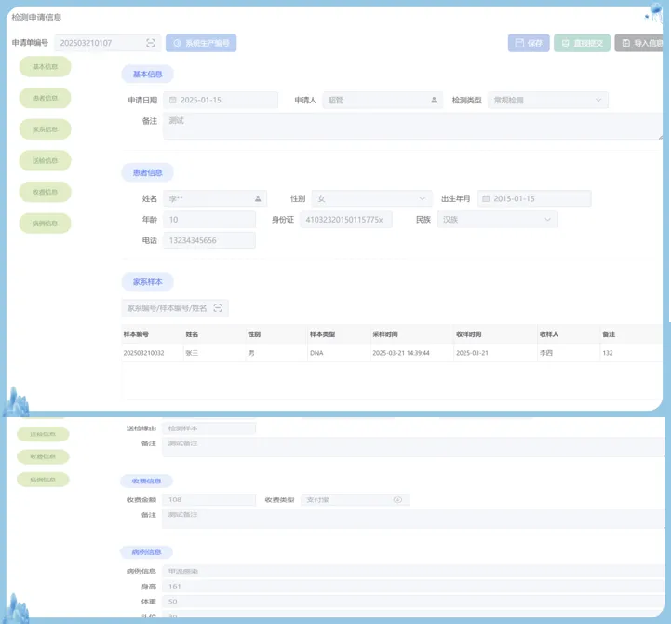Click the blue 患者信息 section heading

[147, 172]
